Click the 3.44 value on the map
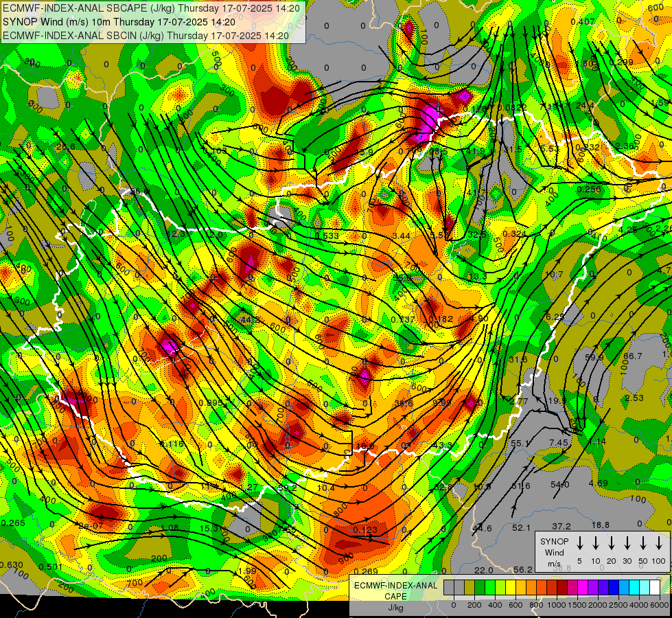 tap(401, 236)
